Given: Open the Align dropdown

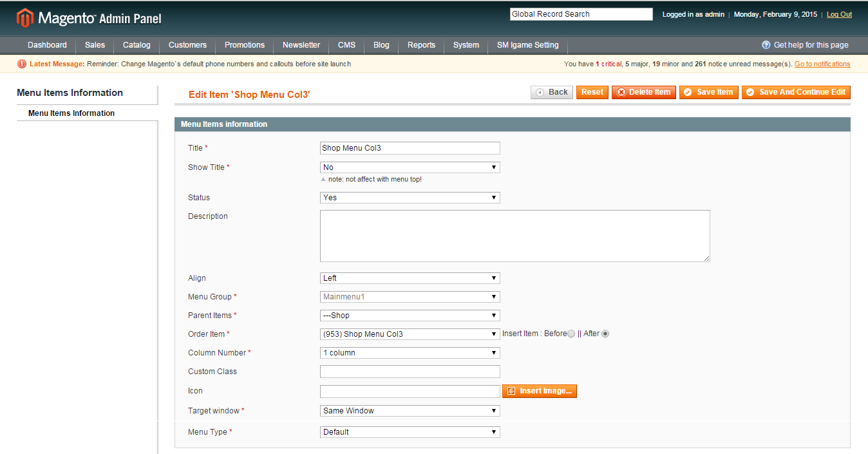Looking at the screenshot, I should (410, 278).
